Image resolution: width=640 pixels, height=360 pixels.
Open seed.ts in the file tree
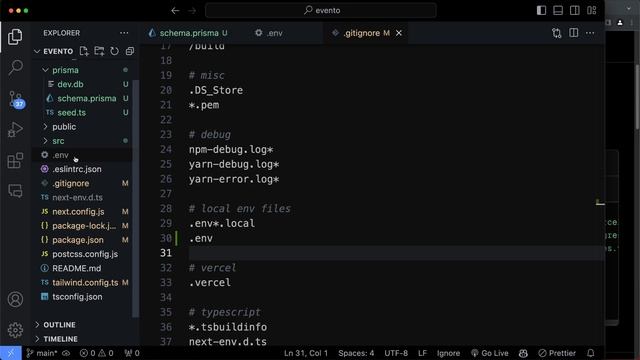tap(71, 113)
